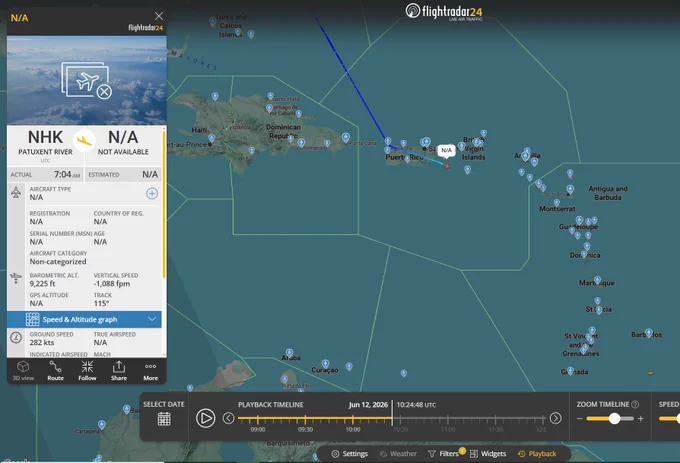Screen dimensions: 680x463
Task: Click the yellow aircraft icon near Barbados
Action: pos(650,372)
